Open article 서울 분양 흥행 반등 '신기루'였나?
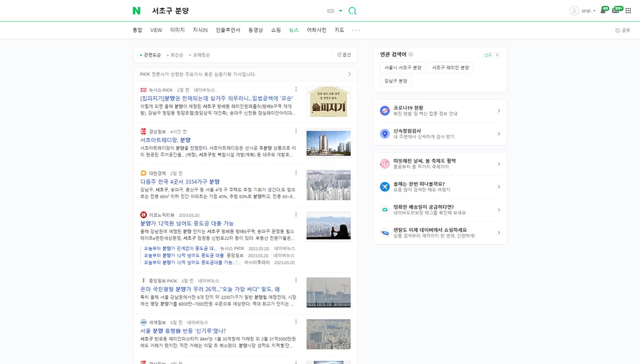 pos(183,331)
